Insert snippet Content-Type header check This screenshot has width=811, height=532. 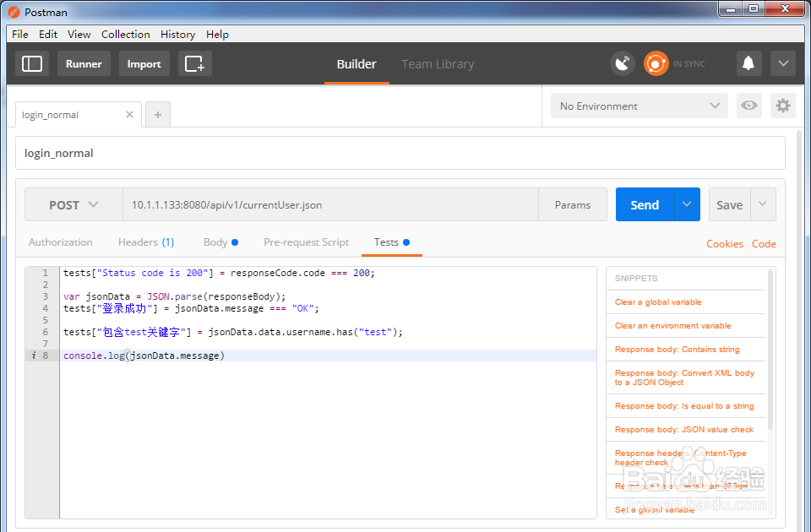tap(681, 458)
